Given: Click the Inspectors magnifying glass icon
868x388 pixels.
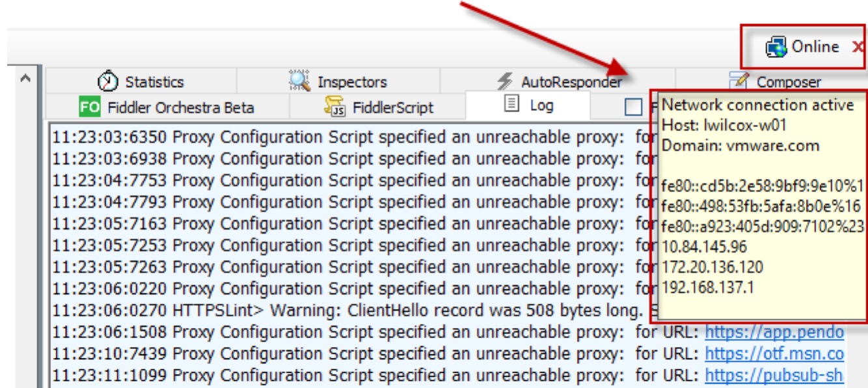Looking at the screenshot, I should coord(299,82).
